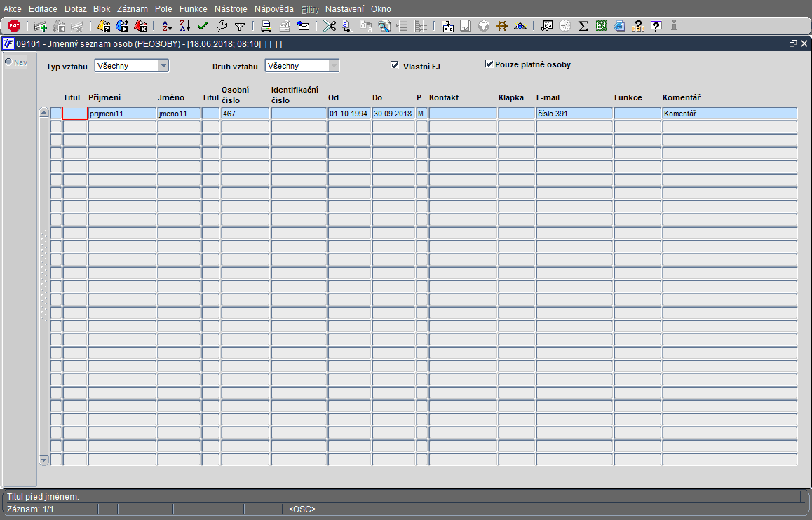812x520 pixels.
Task: Click the scroll up arrow of record list
Action: pyautogui.click(x=44, y=113)
